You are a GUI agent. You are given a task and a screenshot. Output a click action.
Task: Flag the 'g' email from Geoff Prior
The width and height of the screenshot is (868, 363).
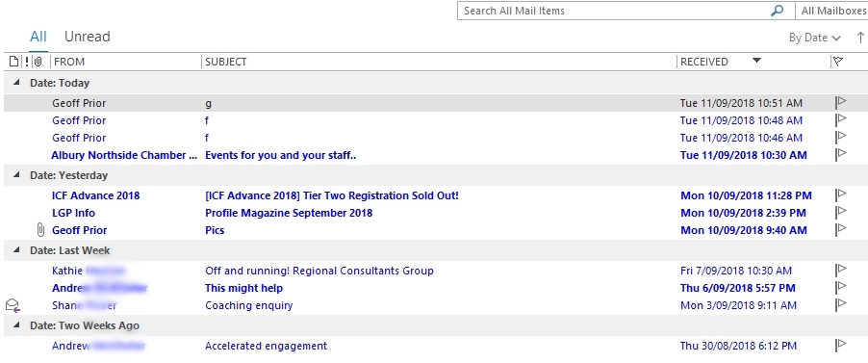(x=841, y=102)
